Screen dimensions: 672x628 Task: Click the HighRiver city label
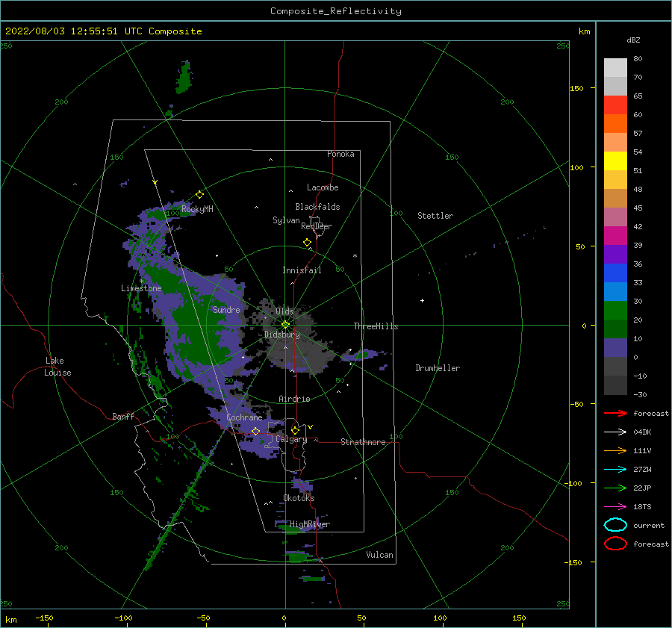pos(310,524)
